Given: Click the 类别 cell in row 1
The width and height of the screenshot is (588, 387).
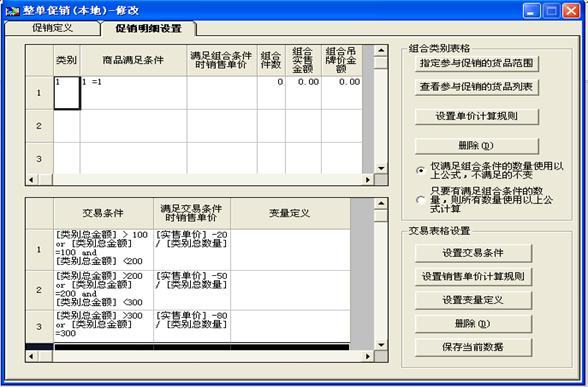Looking at the screenshot, I should pos(67,93).
